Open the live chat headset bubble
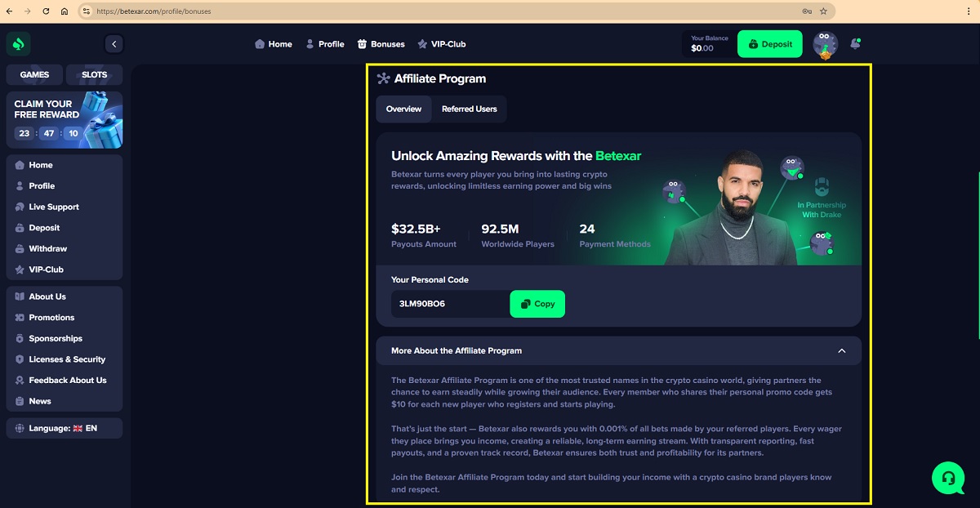 click(x=948, y=478)
